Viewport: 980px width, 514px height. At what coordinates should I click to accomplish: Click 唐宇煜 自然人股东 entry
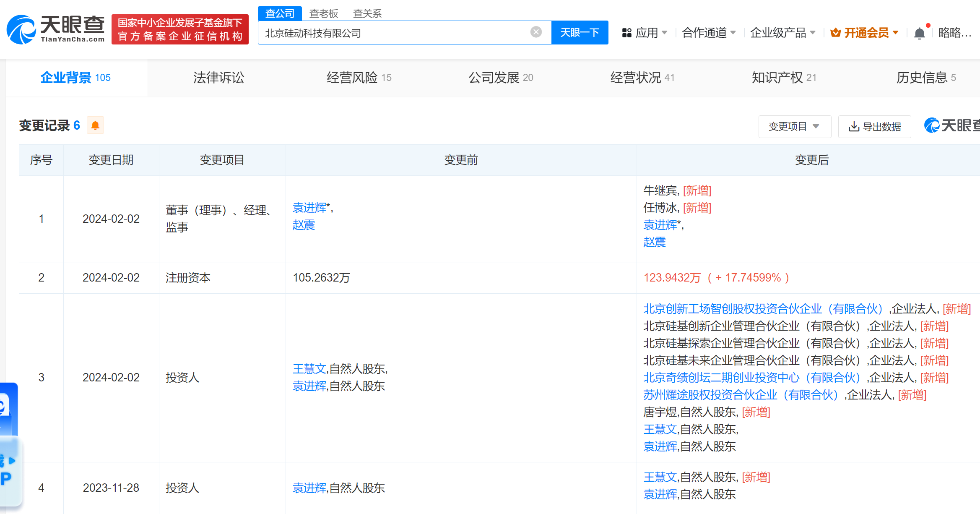(x=707, y=412)
